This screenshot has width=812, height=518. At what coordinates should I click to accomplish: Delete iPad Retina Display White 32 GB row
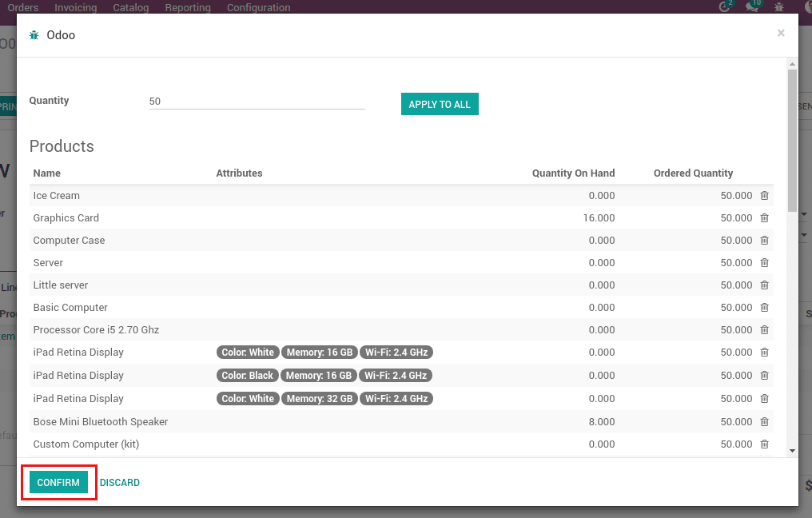pyautogui.click(x=764, y=398)
